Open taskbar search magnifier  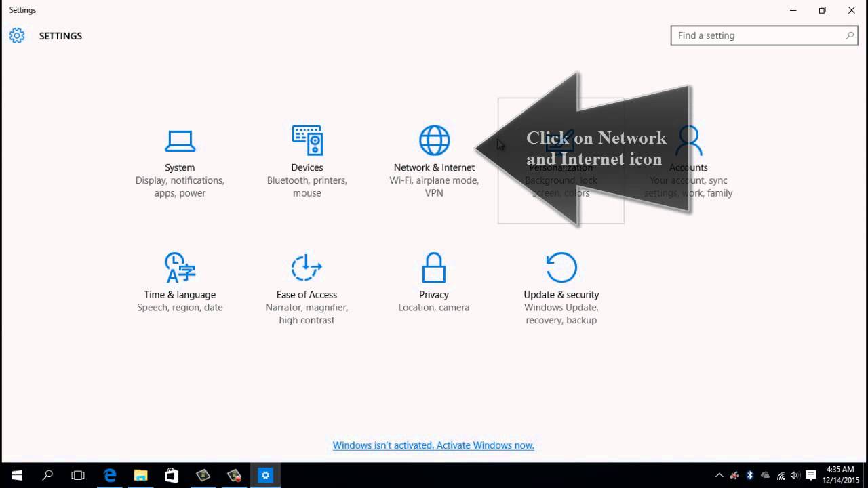(47, 475)
